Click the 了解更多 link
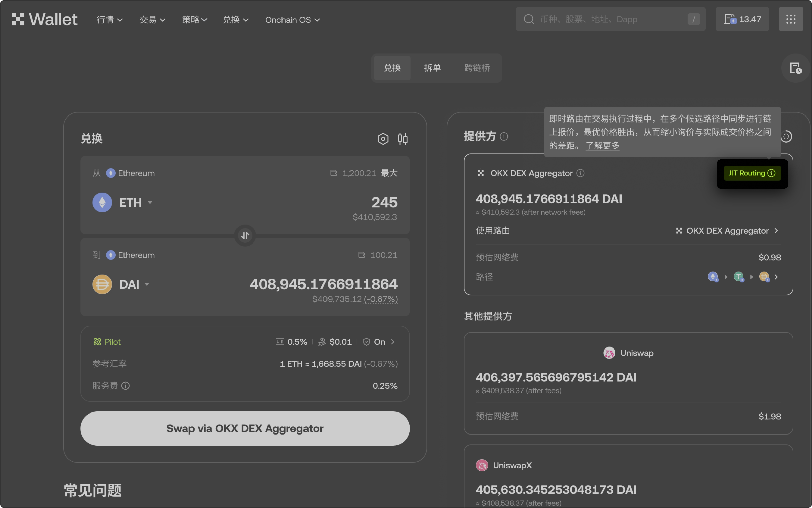812x508 pixels. (602, 146)
